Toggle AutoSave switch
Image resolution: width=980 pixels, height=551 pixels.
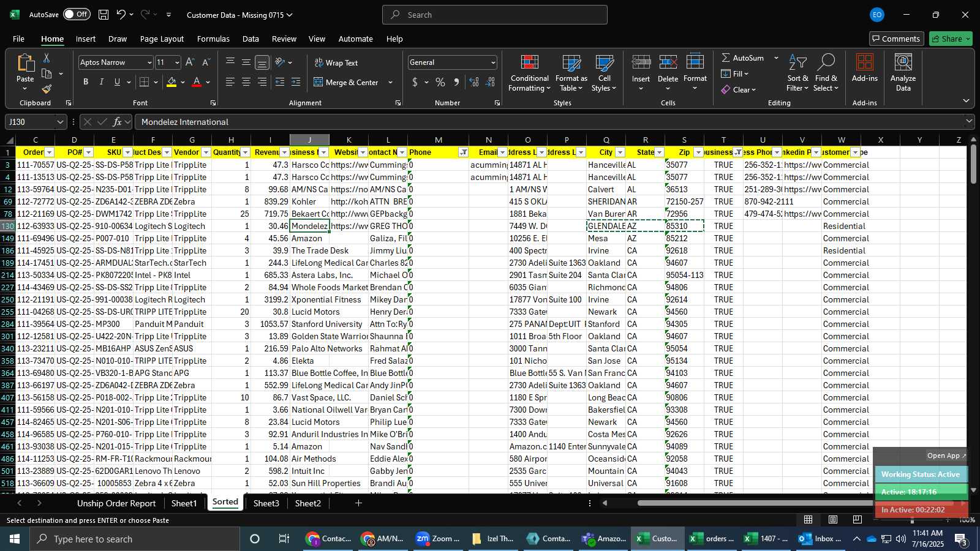(x=77, y=14)
